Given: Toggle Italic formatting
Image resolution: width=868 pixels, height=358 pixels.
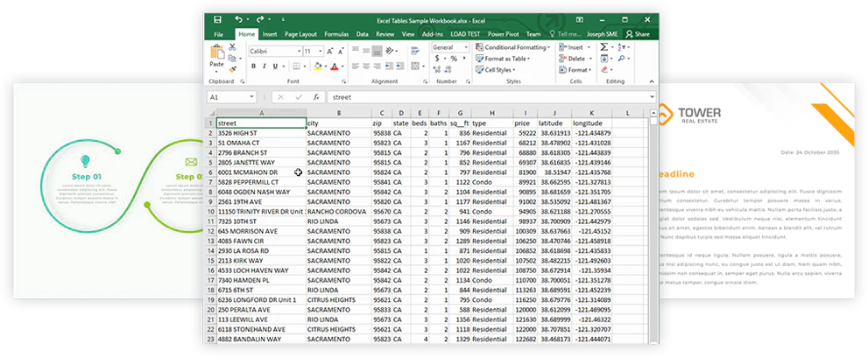Looking at the screenshot, I should point(264,67).
